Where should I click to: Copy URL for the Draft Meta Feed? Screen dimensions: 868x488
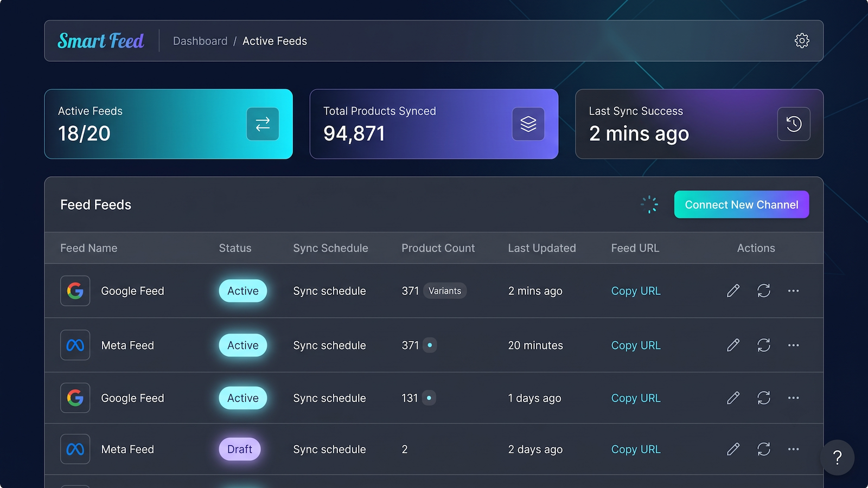coord(636,450)
